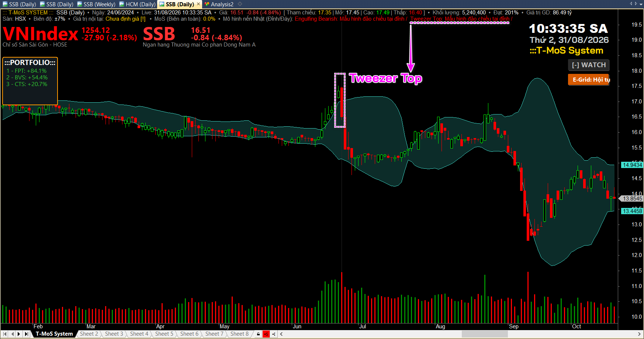
Task: Switch to the HCM (Daily) tab
Action: 137,4
